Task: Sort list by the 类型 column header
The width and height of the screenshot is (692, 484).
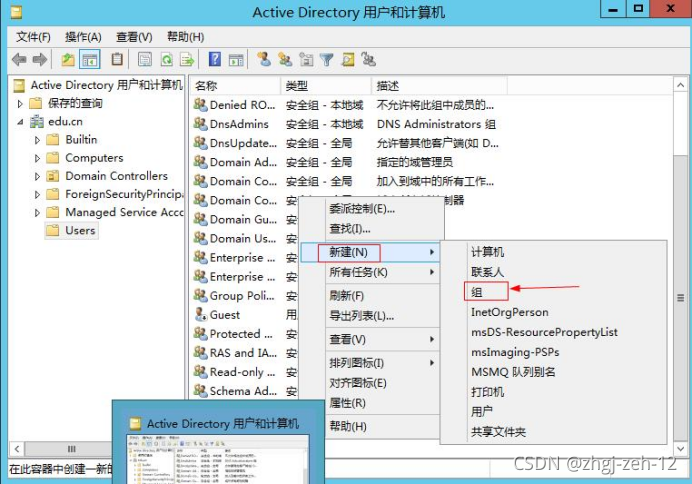Action: 326,86
